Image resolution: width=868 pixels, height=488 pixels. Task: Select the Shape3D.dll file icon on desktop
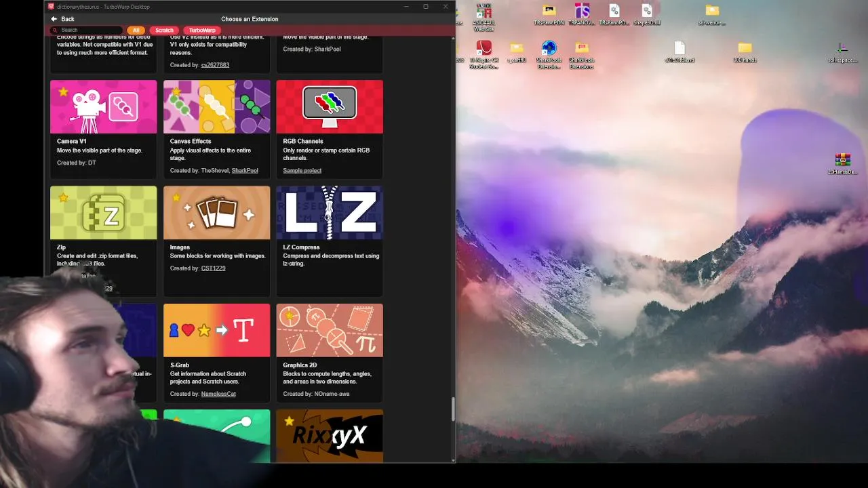(x=646, y=14)
